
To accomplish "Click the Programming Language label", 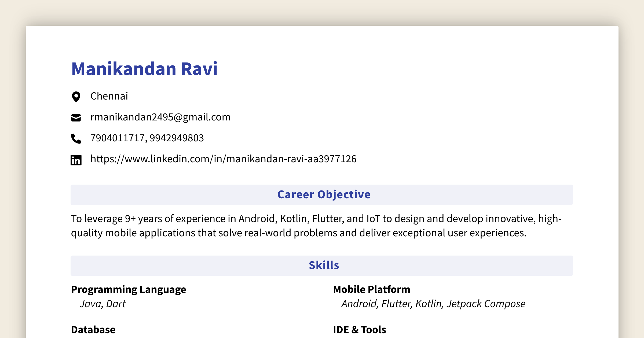I will 128,290.
